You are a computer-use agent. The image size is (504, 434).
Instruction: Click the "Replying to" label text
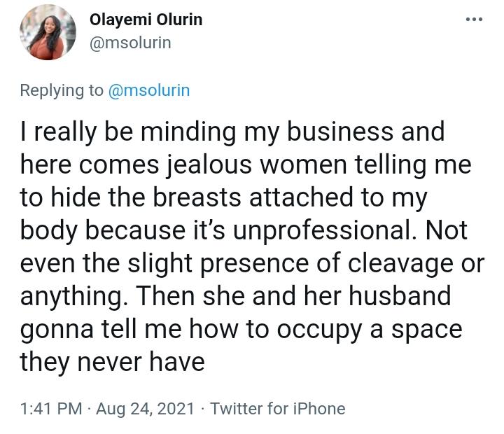coord(62,91)
